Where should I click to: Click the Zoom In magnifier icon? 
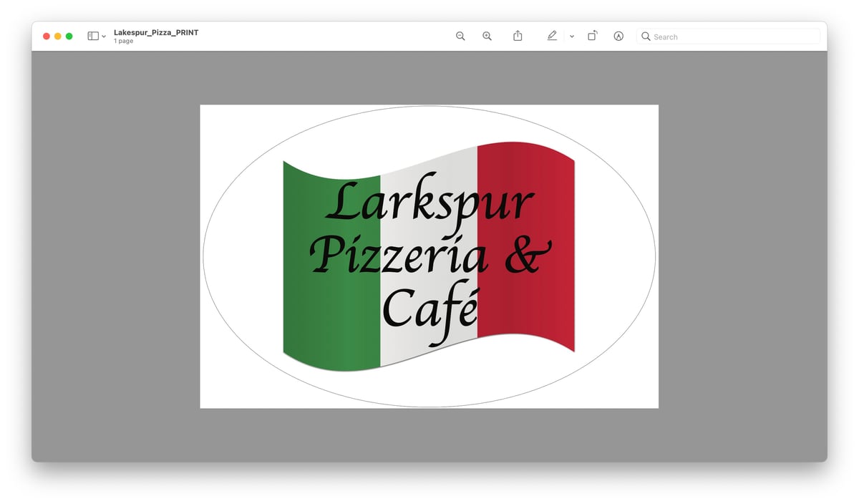tap(487, 37)
